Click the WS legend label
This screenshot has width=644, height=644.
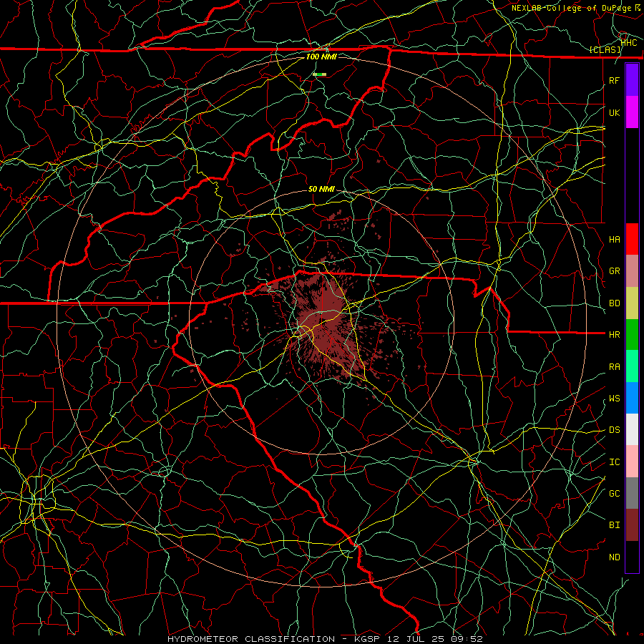615,399
